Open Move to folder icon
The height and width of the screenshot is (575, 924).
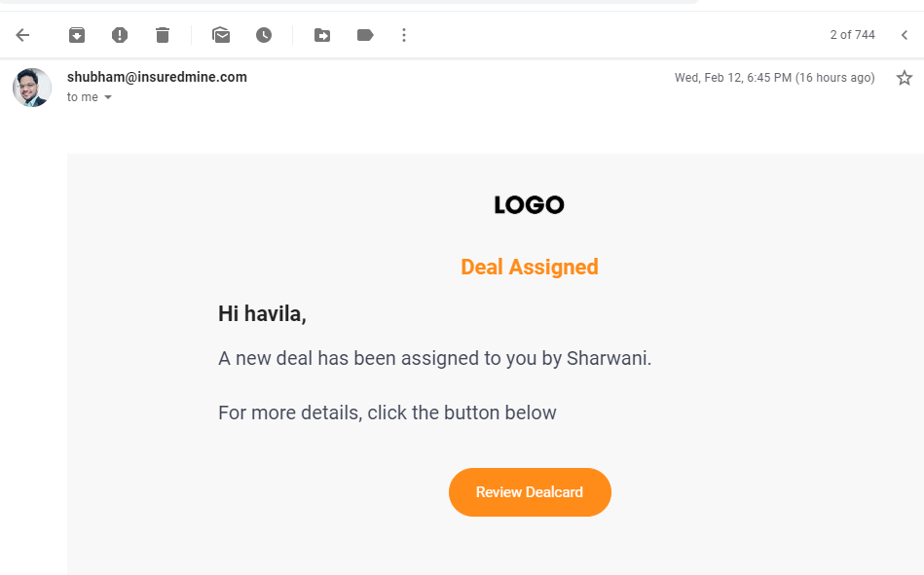(321, 35)
